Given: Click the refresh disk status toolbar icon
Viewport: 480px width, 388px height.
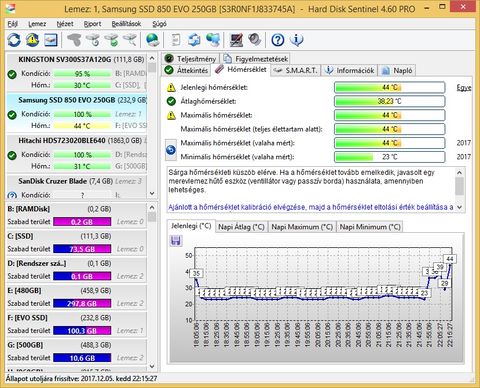Looking at the screenshot, I should click(x=14, y=40).
